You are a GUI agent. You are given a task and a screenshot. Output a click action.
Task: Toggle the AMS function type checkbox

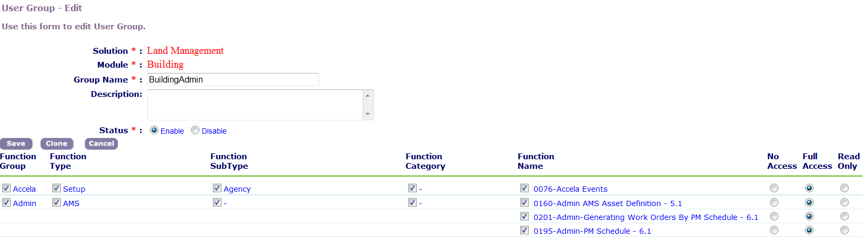57,203
